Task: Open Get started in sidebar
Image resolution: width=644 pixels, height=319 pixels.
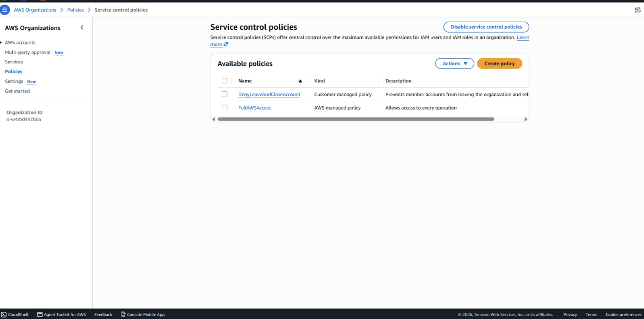Action: click(17, 91)
